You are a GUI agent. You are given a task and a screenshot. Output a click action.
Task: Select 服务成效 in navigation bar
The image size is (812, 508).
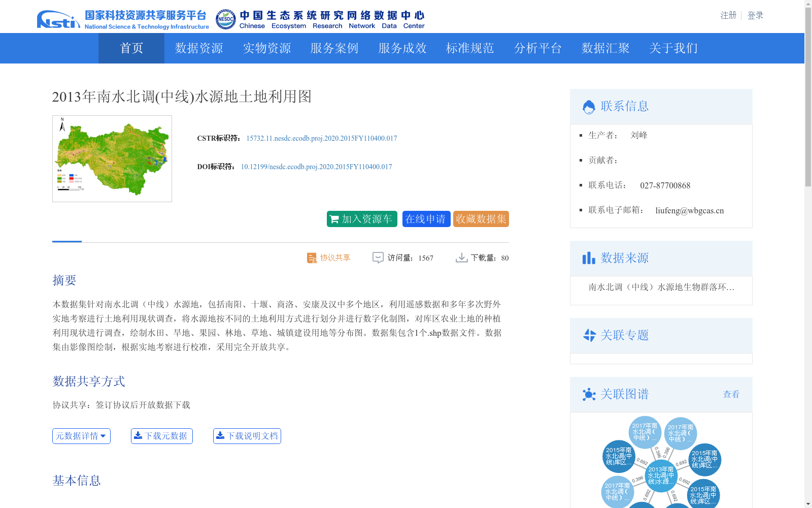(402, 48)
